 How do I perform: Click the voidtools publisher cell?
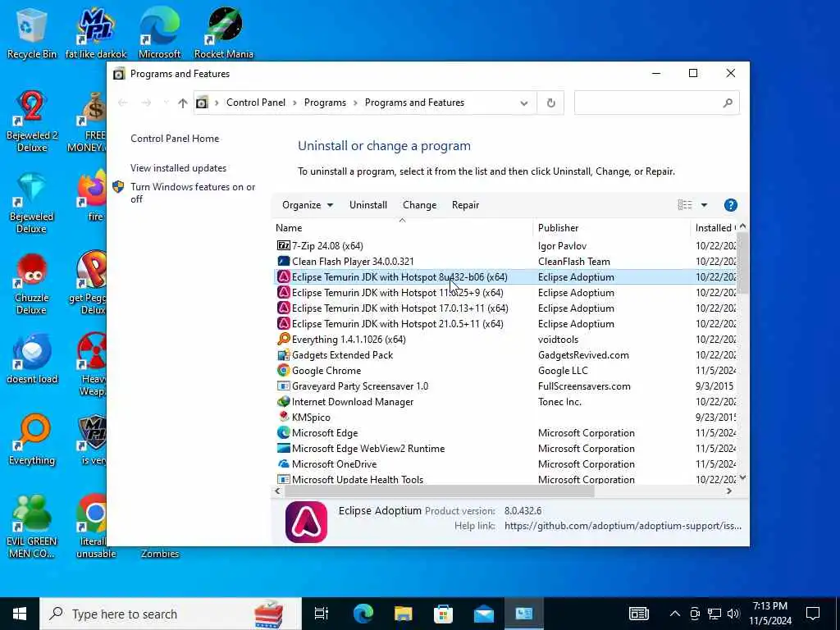click(558, 339)
